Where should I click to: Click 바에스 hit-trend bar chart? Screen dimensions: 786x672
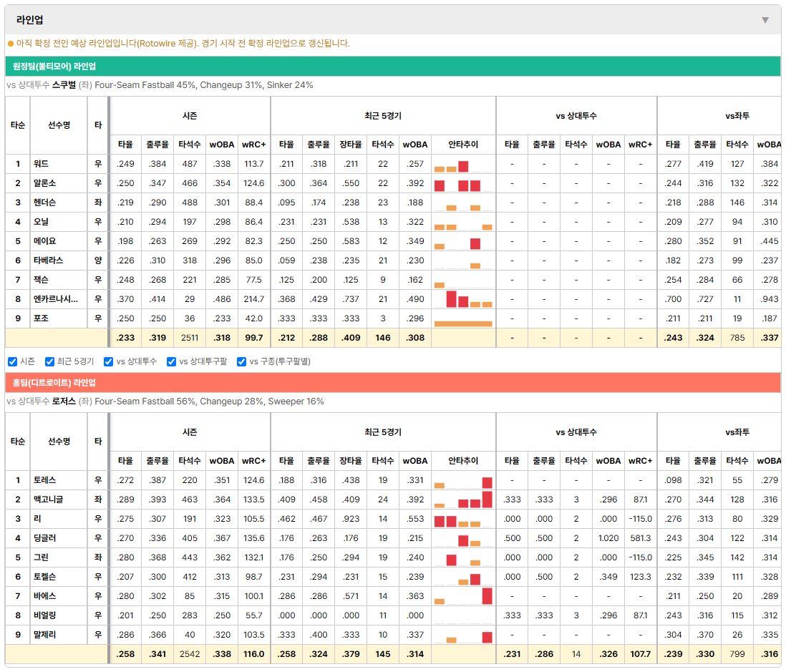coord(463,596)
